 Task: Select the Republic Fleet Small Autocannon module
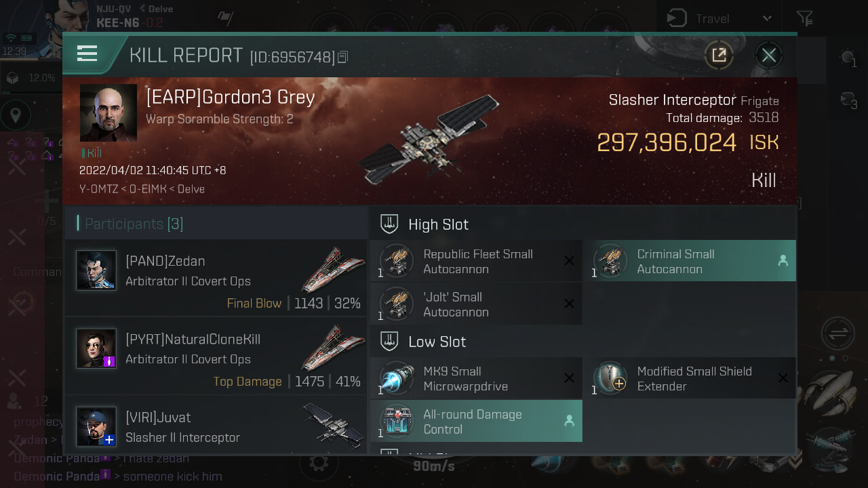coord(476,261)
